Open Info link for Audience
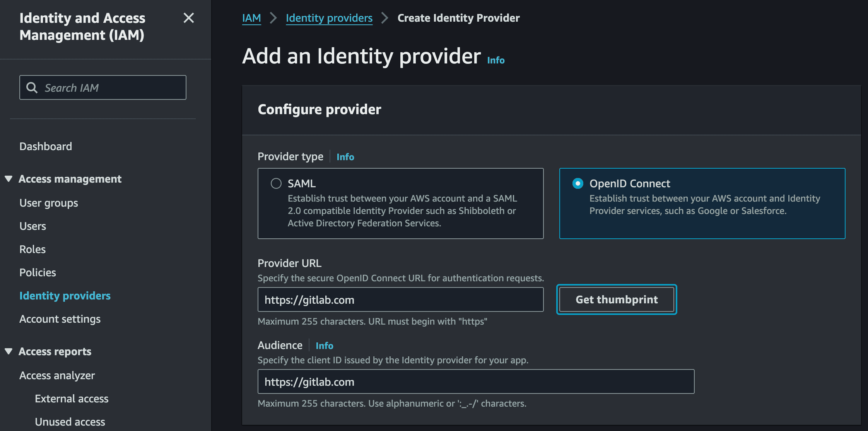Screen dimensions: 868x431 pyautogui.click(x=325, y=345)
